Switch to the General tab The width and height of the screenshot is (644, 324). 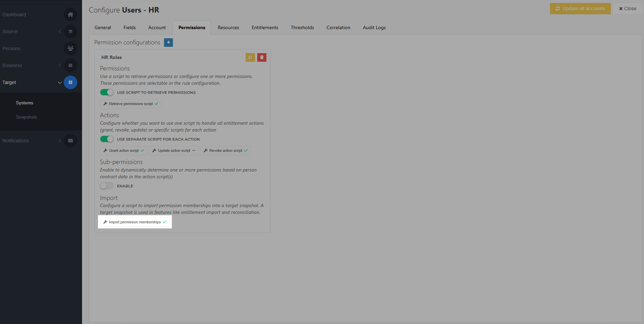(103, 27)
